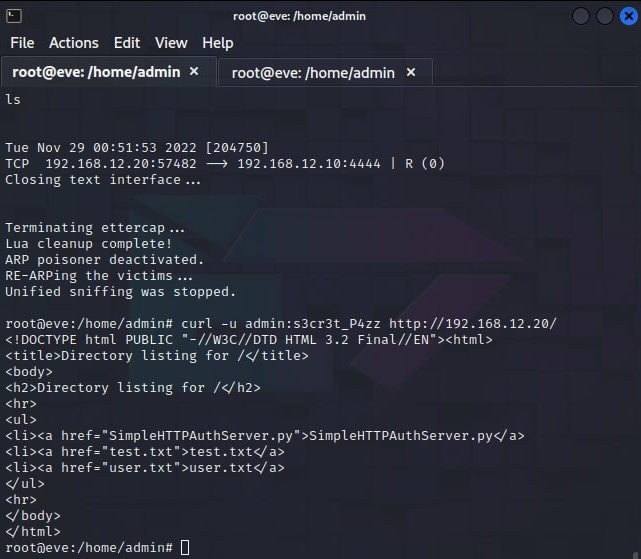Close the terminal window
The image size is (641, 559).
tap(626, 17)
